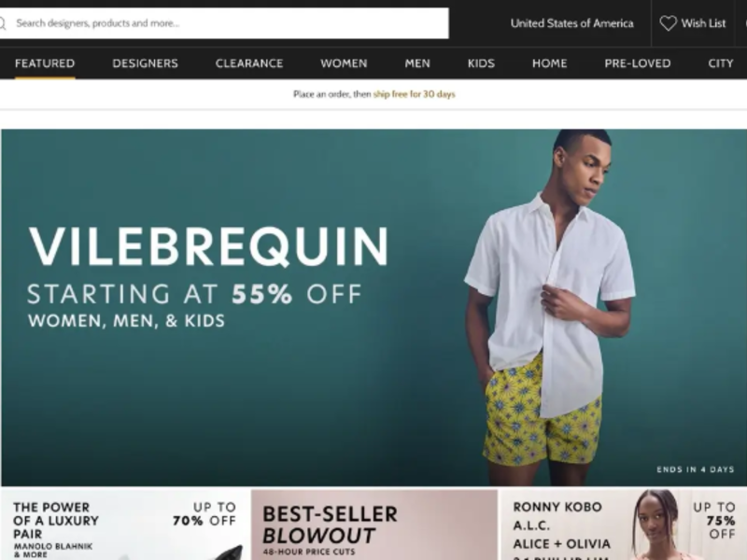Open the Vilebrequin 55% off banner

click(373, 308)
